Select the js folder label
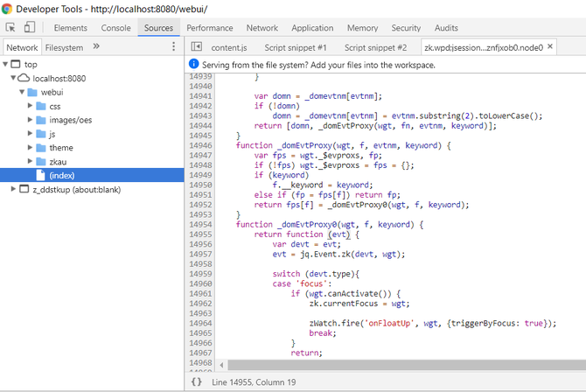Image resolution: width=586 pixels, height=392 pixels. [52, 134]
